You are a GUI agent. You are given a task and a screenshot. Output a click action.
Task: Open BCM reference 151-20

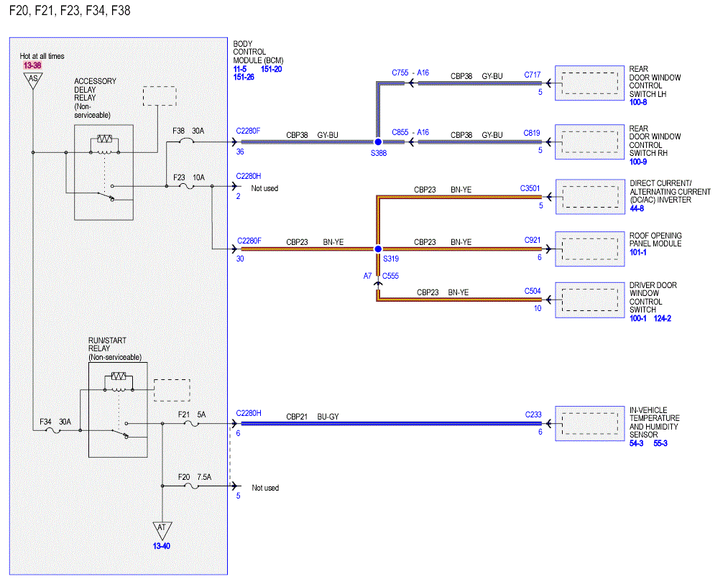pyautogui.click(x=271, y=69)
